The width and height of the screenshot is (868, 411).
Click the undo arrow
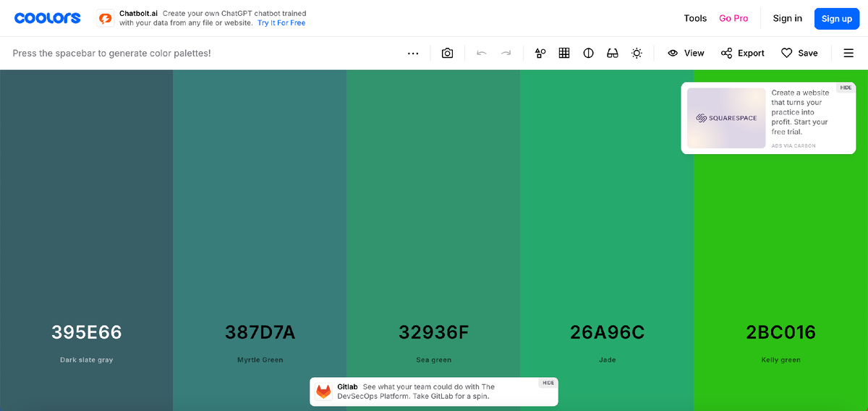pyautogui.click(x=482, y=53)
